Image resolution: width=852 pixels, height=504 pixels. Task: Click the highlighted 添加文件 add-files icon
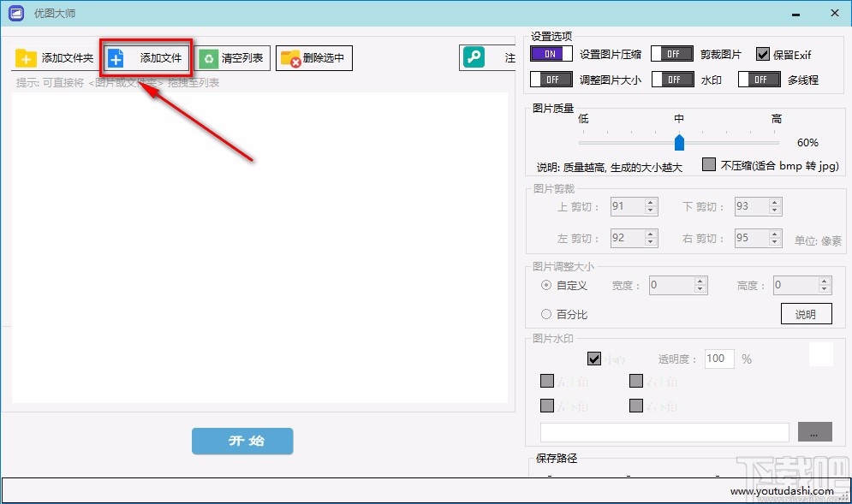(x=116, y=58)
